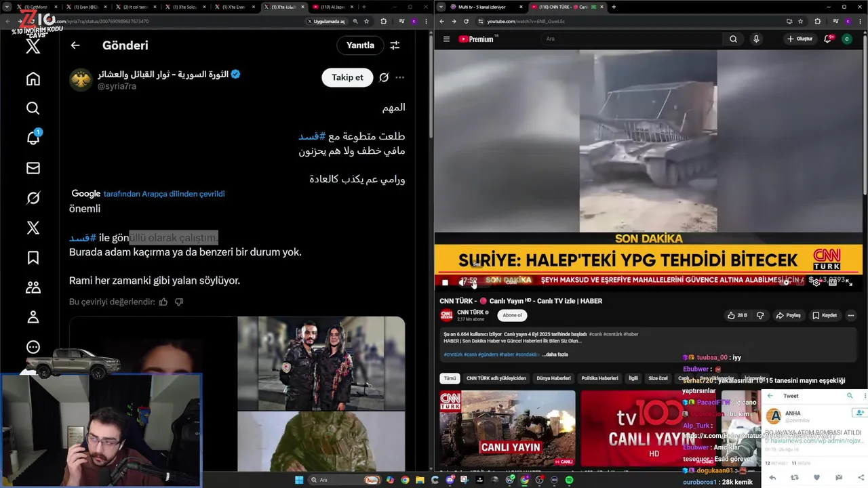Screen dimensions: 868x488
Task: Open the post's three-dot more menu
Action: coord(400,77)
